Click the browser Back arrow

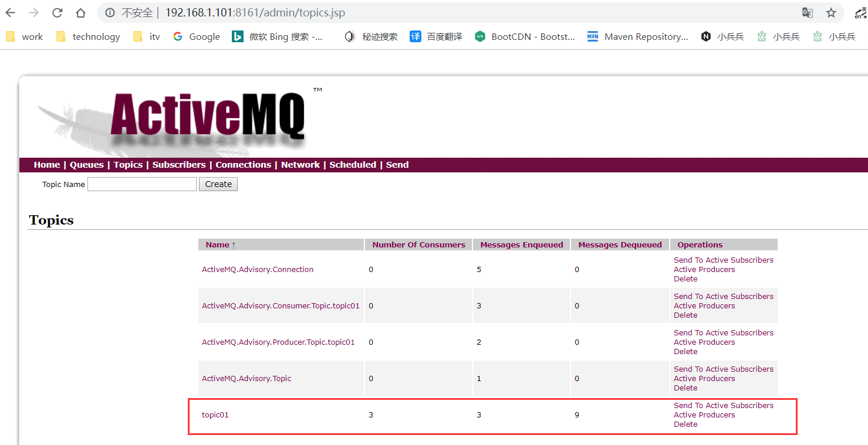point(11,13)
